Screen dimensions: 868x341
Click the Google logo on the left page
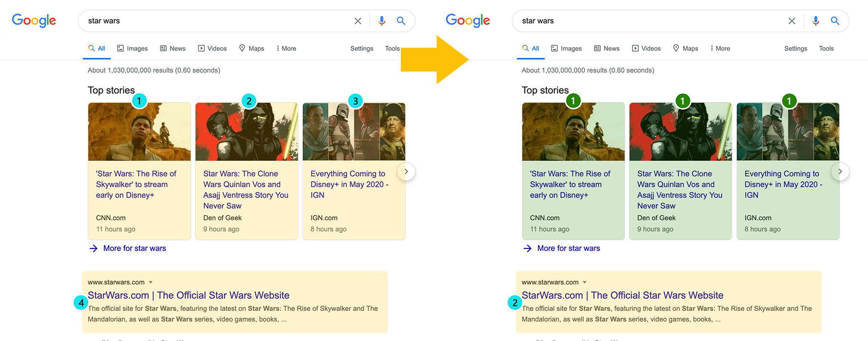(x=34, y=20)
